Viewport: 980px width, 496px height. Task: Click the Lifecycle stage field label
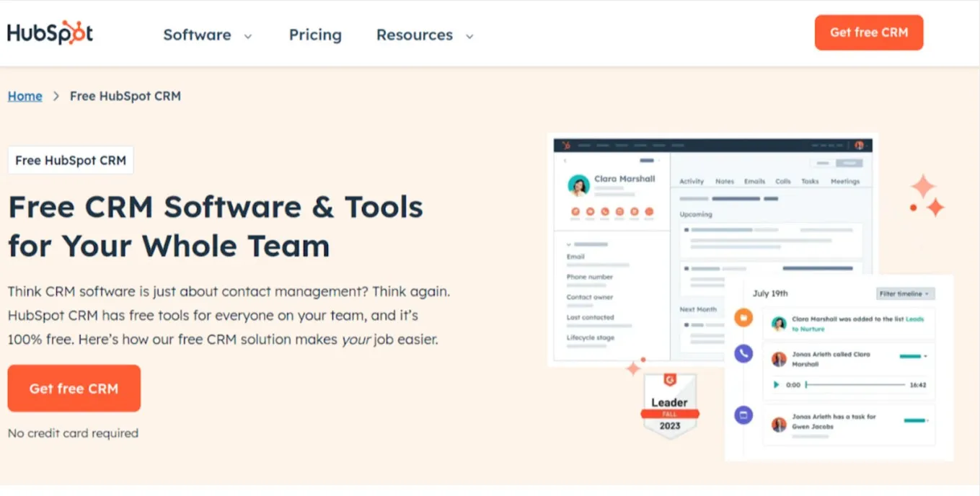pos(591,337)
